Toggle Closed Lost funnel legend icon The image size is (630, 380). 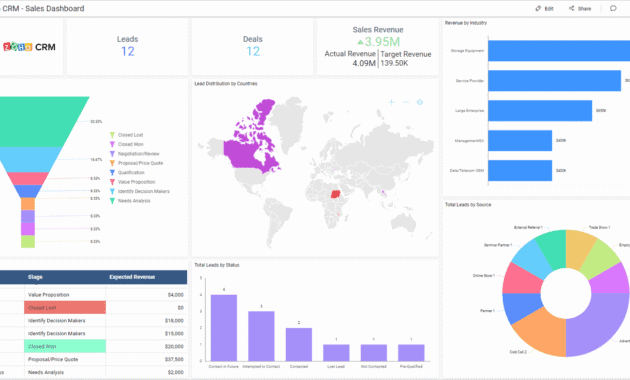pos(112,135)
